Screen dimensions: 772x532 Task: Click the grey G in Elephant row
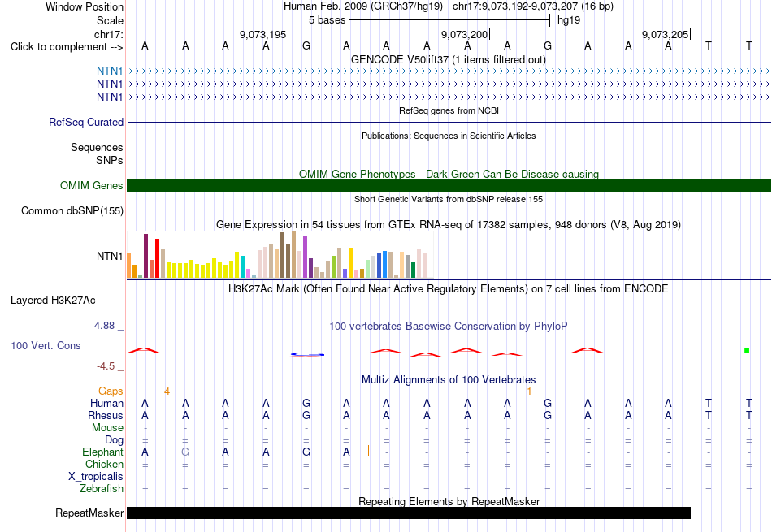pyautogui.click(x=185, y=452)
